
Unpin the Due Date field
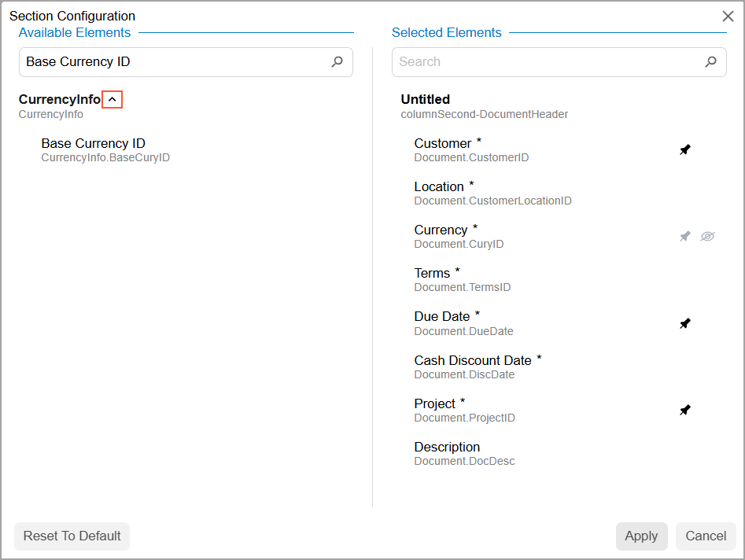pyautogui.click(x=685, y=323)
